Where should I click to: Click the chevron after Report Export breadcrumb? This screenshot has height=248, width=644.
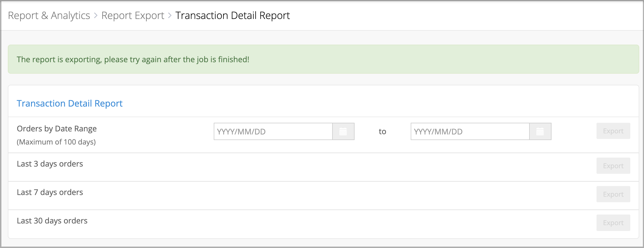tap(170, 16)
